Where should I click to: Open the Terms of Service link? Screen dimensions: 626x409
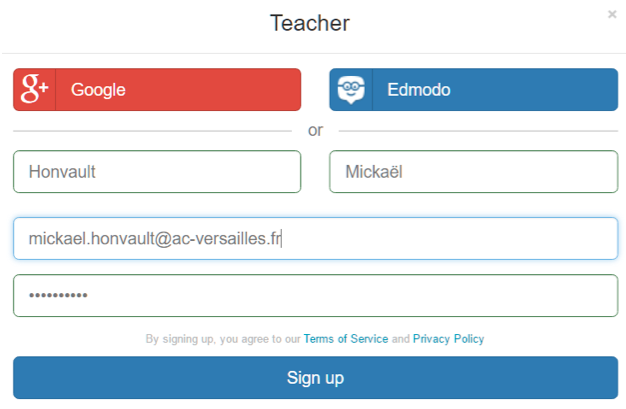tap(345, 339)
